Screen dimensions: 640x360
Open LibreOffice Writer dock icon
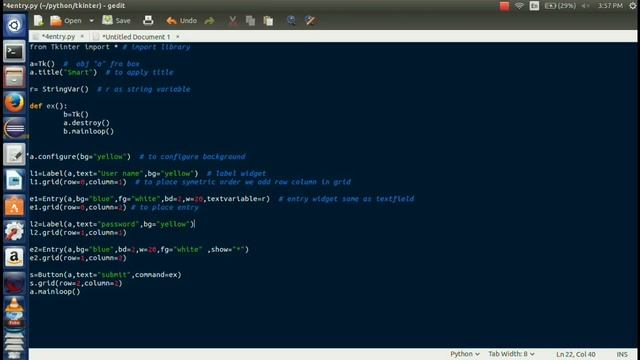pos(14,180)
